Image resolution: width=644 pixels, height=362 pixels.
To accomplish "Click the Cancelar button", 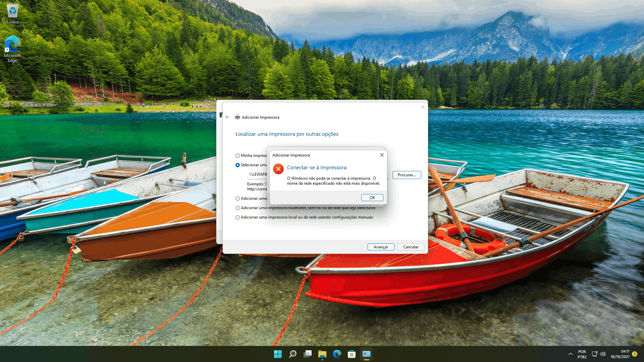I will pyautogui.click(x=411, y=247).
